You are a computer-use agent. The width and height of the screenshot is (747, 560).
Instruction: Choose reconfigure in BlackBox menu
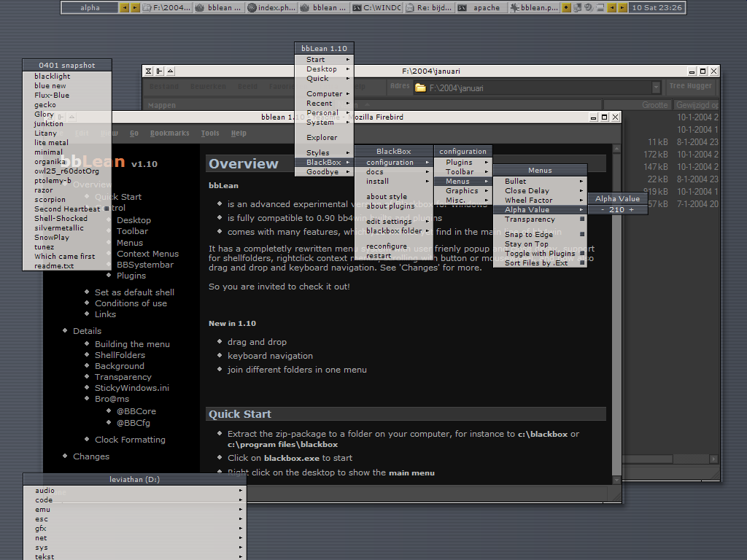[393, 246]
